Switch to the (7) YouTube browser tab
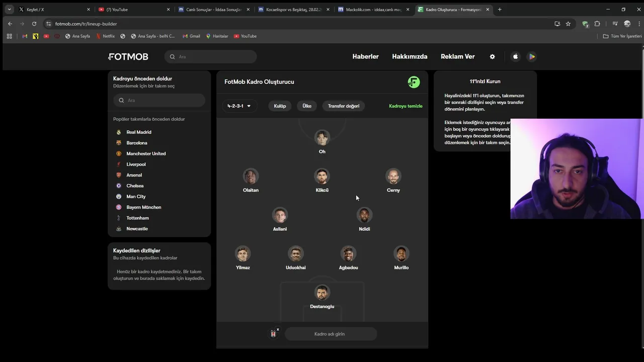This screenshot has width=644, height=362. (133, 10)
